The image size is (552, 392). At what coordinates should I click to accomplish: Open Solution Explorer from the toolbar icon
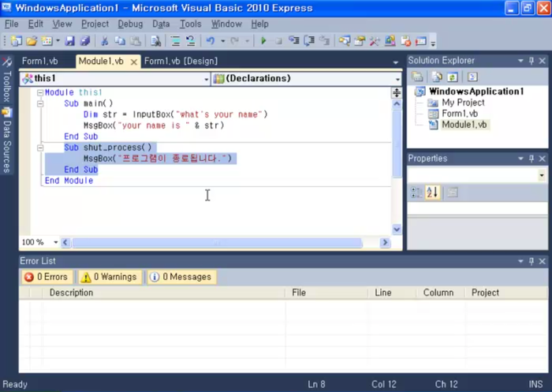pos(345,41)
